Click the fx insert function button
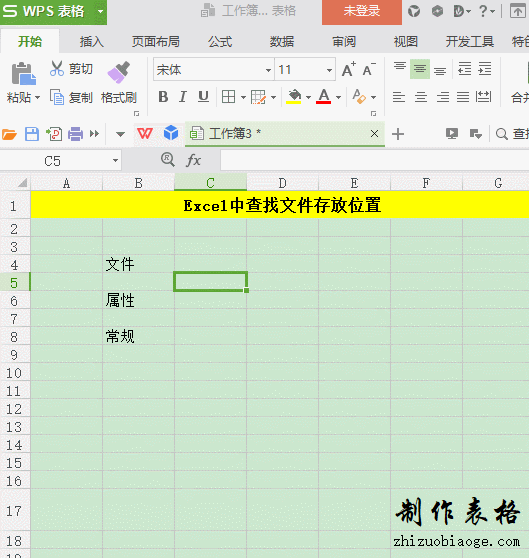 pos(194,160)
